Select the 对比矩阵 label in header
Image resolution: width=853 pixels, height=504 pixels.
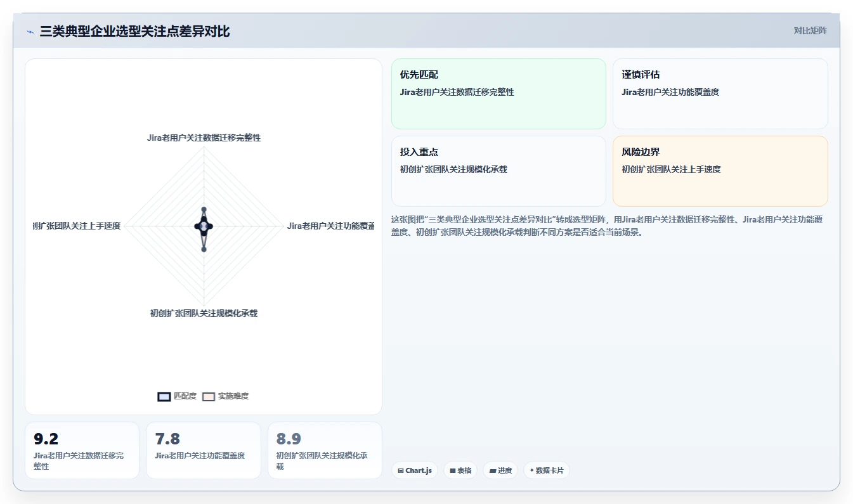tap(810, 30)
